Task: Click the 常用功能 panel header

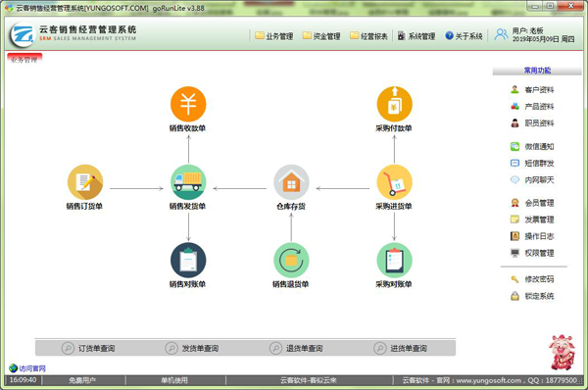Action: [537, 71]
